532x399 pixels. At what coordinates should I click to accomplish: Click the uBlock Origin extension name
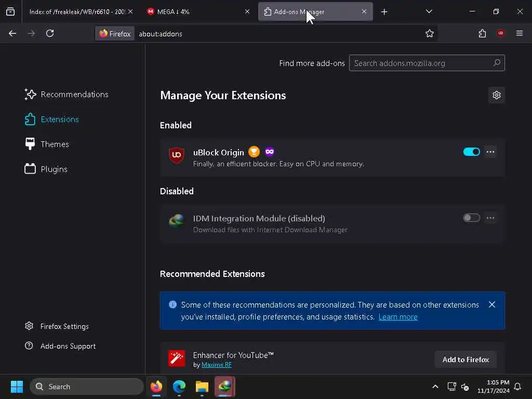coord(219,152)
